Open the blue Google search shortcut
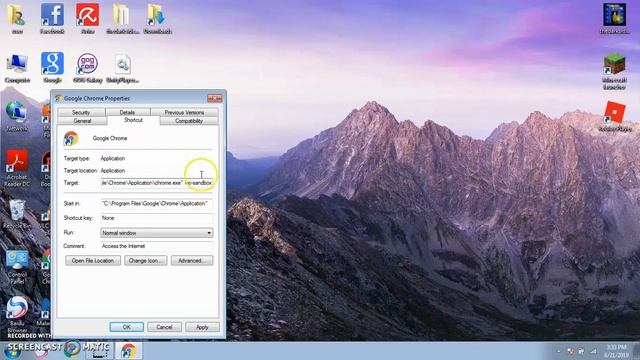The width and height of the screenshot is (640, 360). 52,67
